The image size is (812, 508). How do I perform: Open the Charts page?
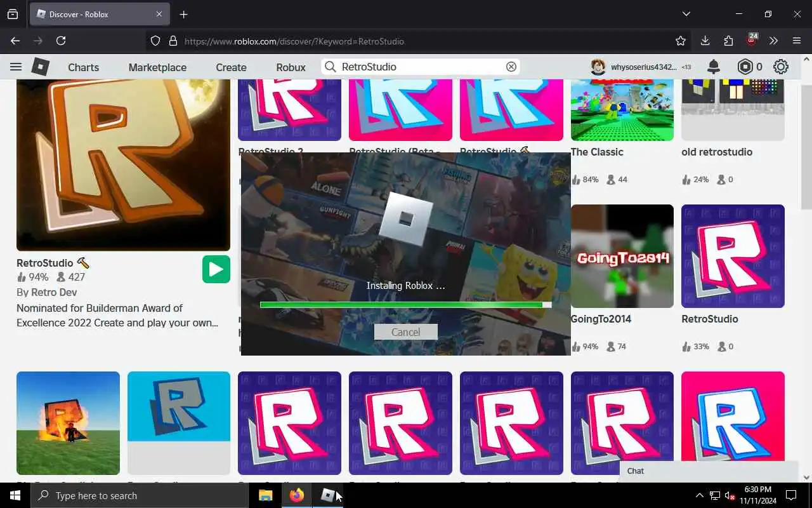coord(83,67)
